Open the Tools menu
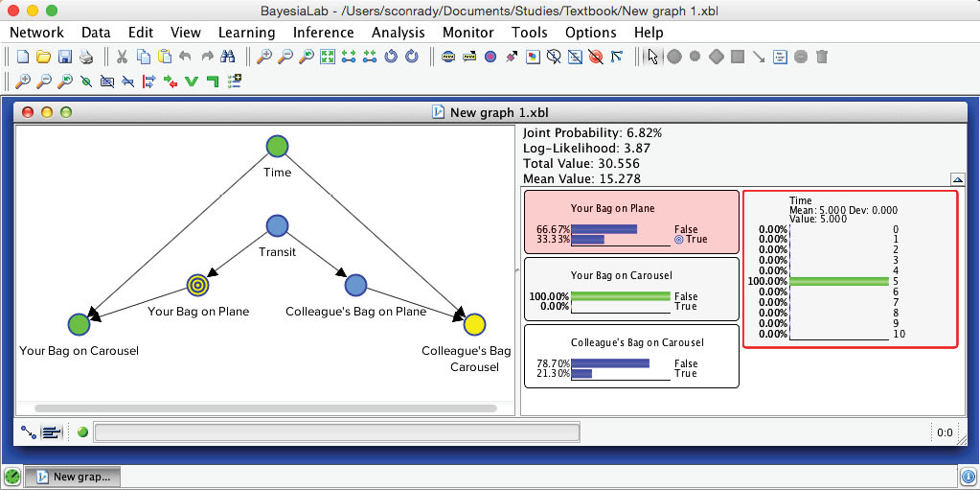 point(530,33)
